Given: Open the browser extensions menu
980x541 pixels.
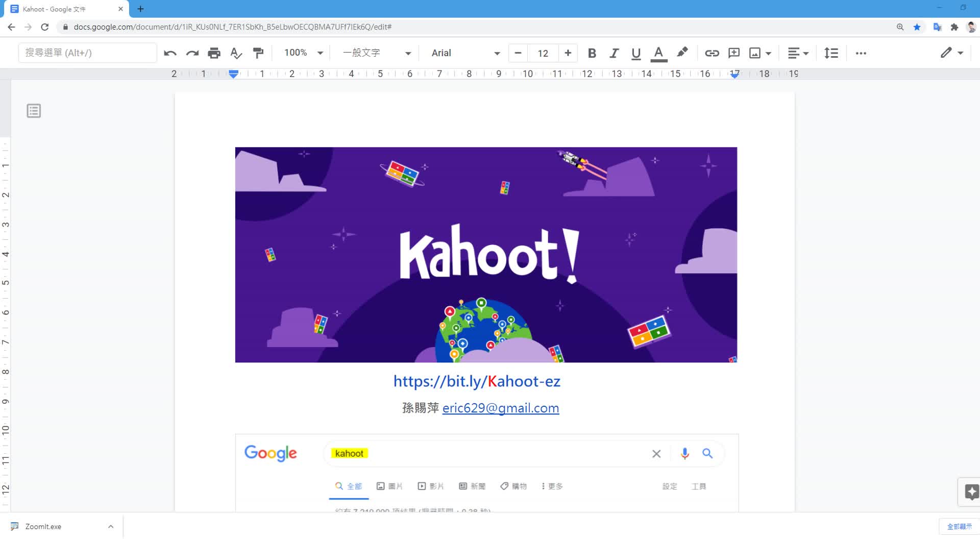Looking at the screenshot, I should click(954, 27).
